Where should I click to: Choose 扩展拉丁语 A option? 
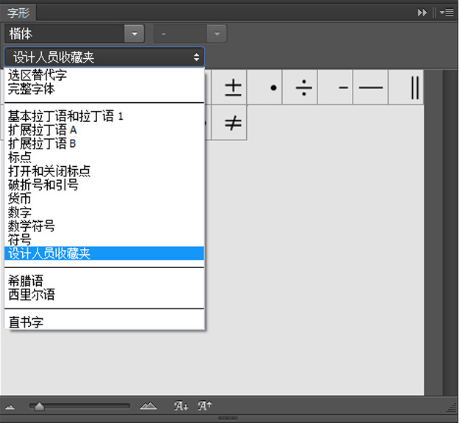pyautogui.click(x=104, y=130)
